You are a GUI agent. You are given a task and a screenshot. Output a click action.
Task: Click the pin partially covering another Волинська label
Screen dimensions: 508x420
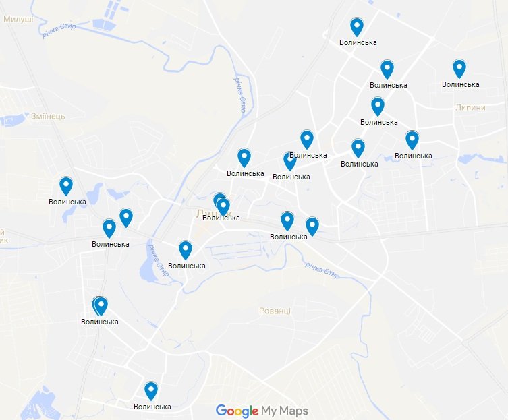pyautogui.click(x=290, y=161)
